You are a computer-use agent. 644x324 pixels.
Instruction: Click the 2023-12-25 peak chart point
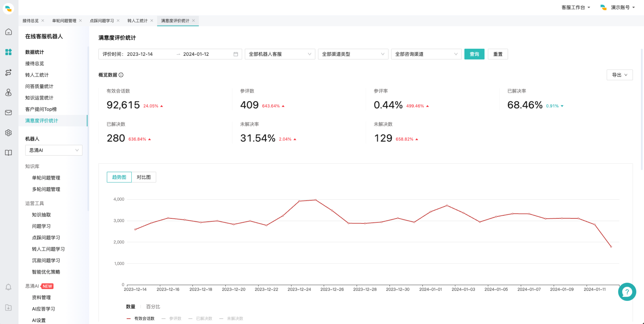(x=316, y=200)
